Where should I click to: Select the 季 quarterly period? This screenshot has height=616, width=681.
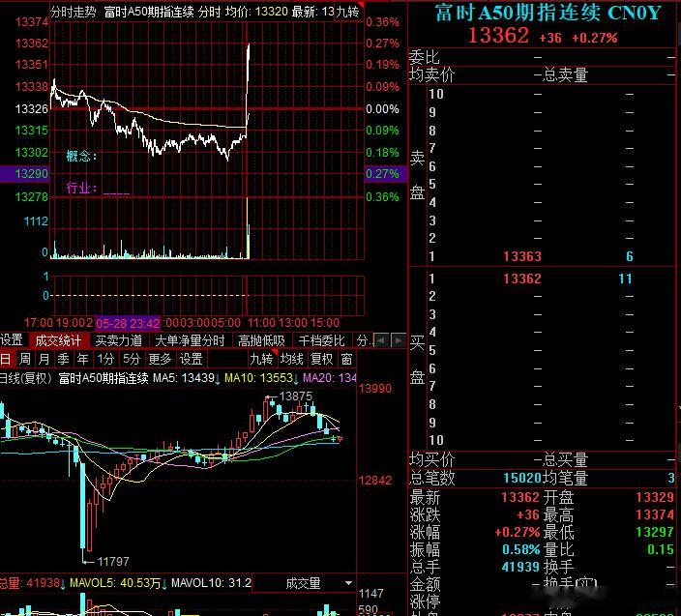pos(64,359)
